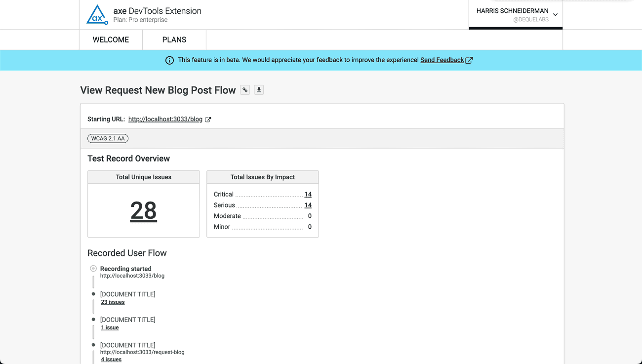
Task: Click the first DOCUMENT TITLE step dot
Action: [x=93, y=294]
